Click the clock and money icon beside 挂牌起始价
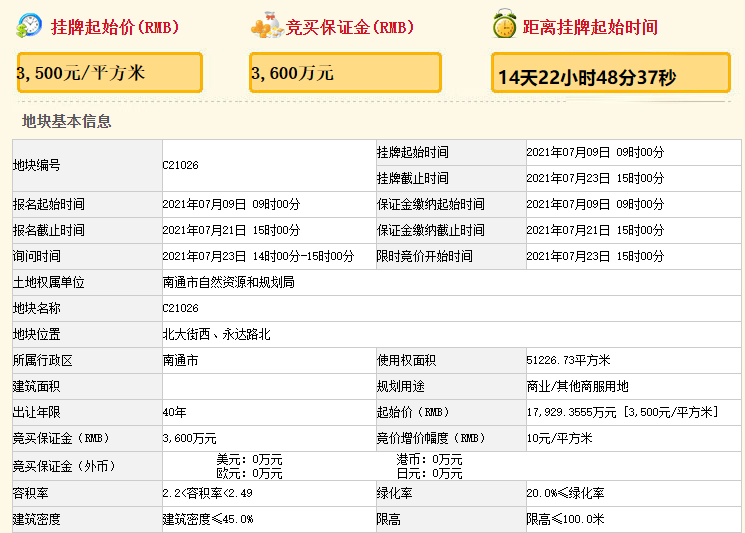This screenshot has height=533, width=745. tap(29, 26)
